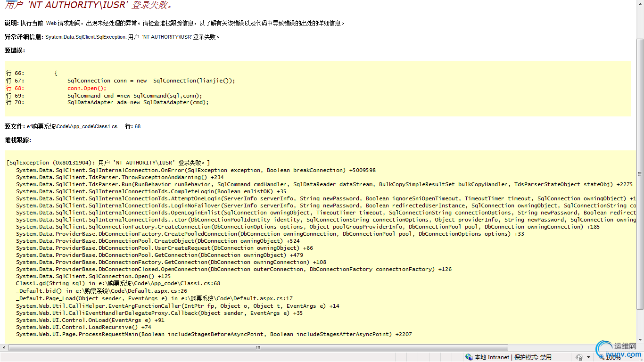The height and width of the screenshot is (362, 644).
Task: Click the 'Page.ProcessRequestMain' +2207 stack line
Action: (214, 334)
